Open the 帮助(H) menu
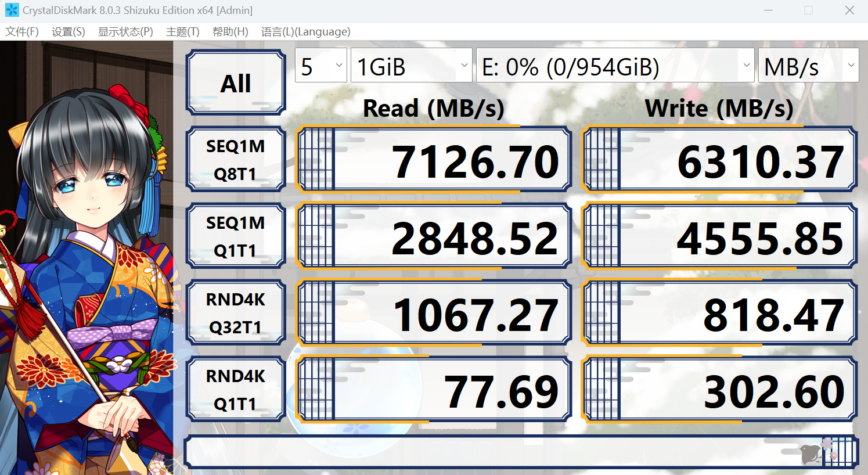 (230, 32)
